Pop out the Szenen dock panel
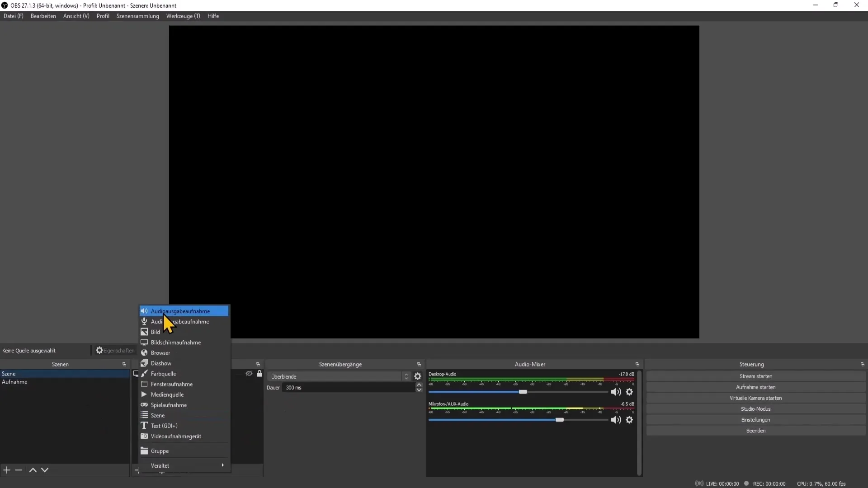 124,364
